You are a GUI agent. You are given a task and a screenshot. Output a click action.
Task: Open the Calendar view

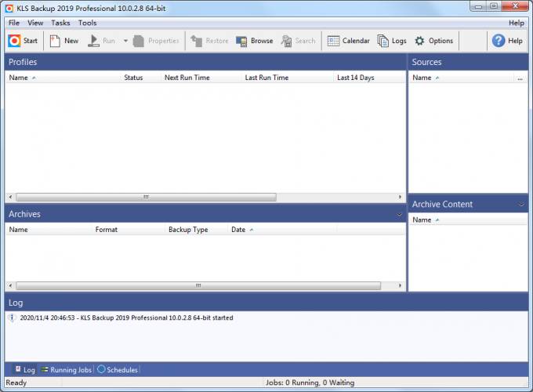pyautogui.click(x=348, y=41)
